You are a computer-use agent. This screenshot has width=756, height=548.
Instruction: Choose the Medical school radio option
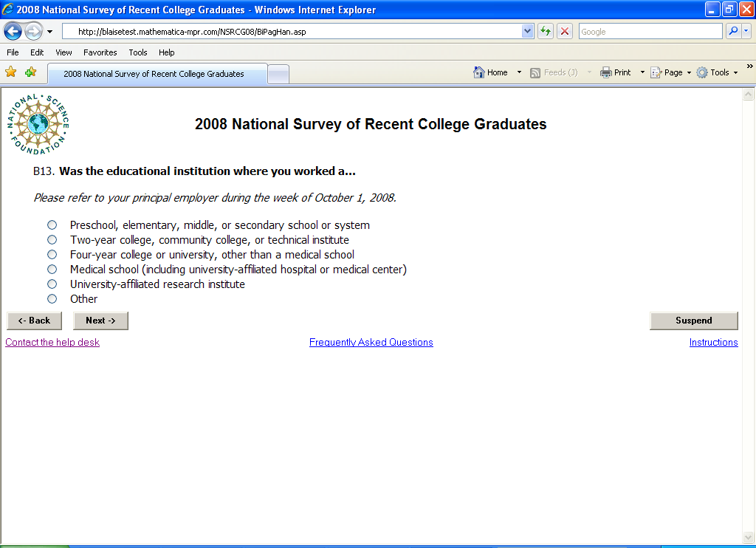coord(52,270)
